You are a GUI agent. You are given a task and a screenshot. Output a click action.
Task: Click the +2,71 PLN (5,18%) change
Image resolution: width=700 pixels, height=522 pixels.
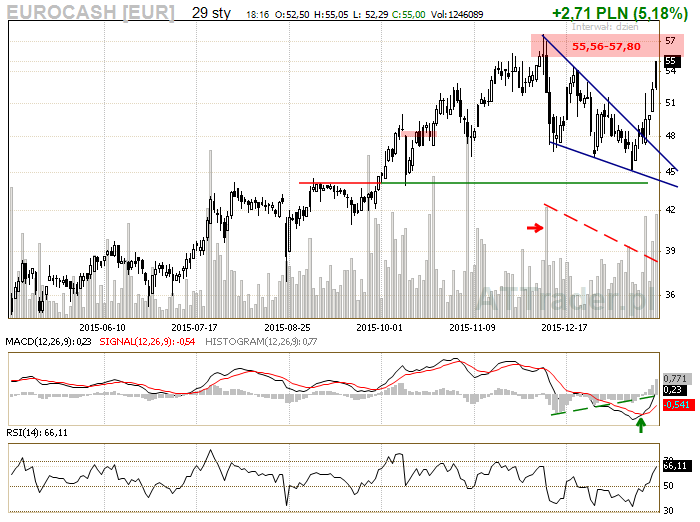pyautogui.click(x=620, y=13)
